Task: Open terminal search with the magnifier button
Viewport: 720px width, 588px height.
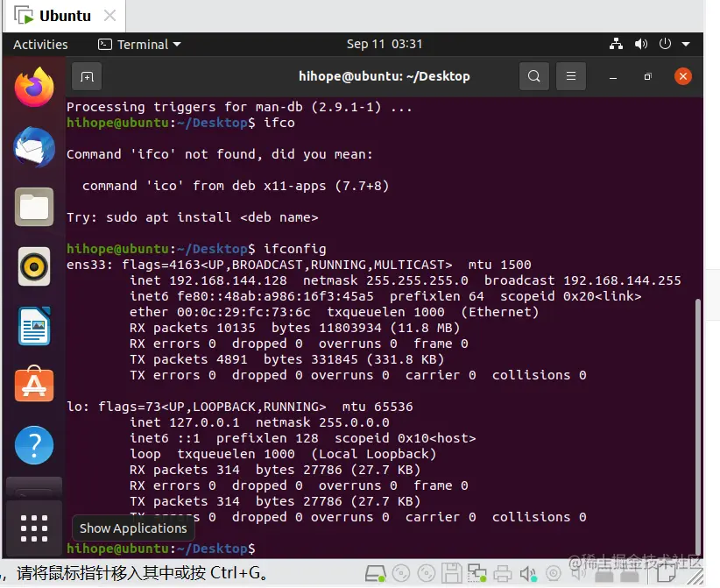Action: [x=534, y=76]
